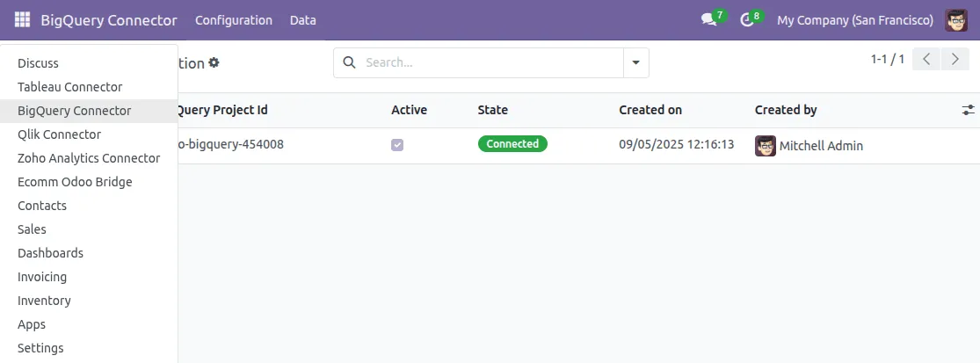980x363 pixels.
Task: Click the apps grid menu icon
Action: click(x=22, y=19)
